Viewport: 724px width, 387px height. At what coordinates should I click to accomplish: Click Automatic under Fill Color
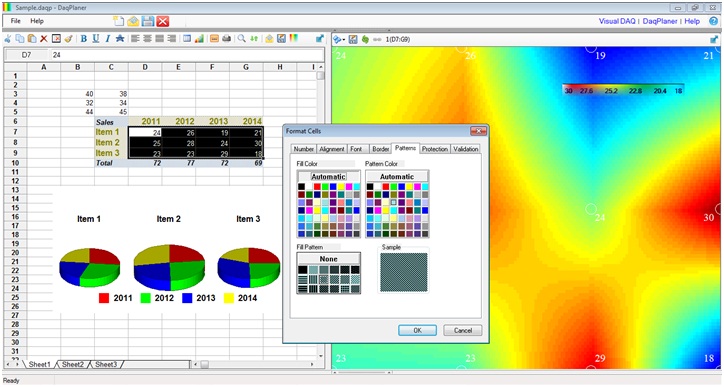(x=328, y=176)
